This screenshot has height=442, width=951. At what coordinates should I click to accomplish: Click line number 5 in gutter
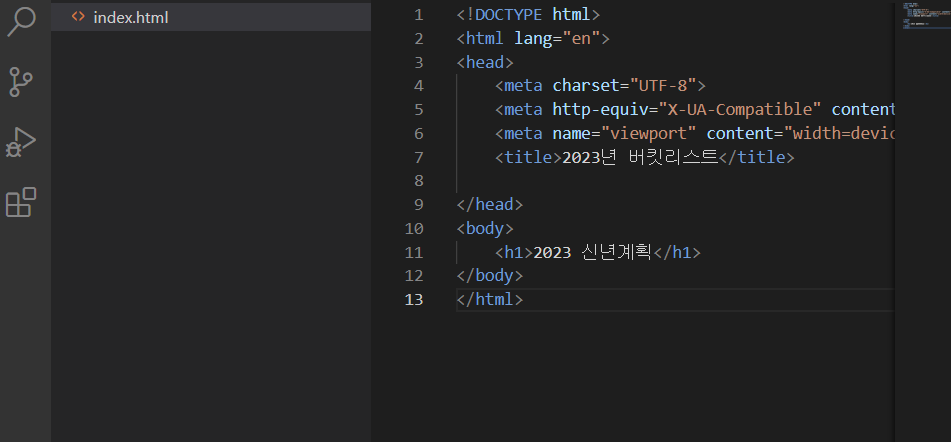pyautogui.click(x=418, y=109)
